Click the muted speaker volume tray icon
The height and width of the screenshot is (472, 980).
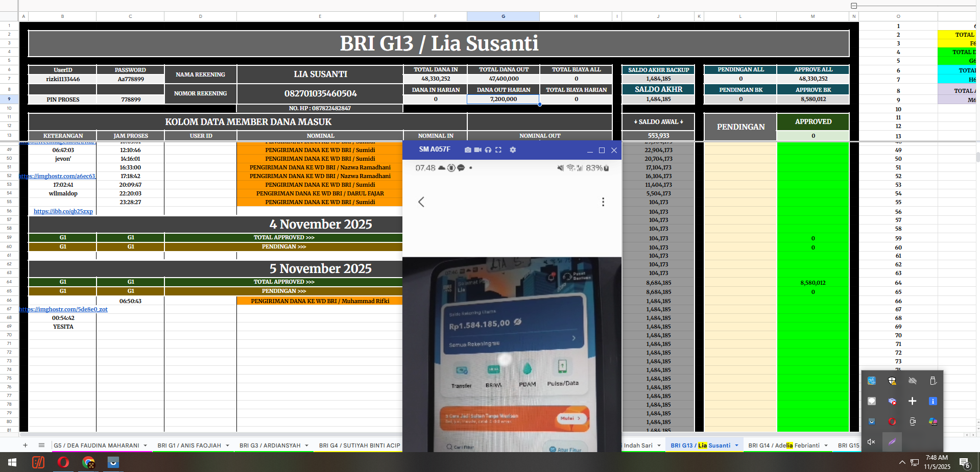tap(872, 442)
